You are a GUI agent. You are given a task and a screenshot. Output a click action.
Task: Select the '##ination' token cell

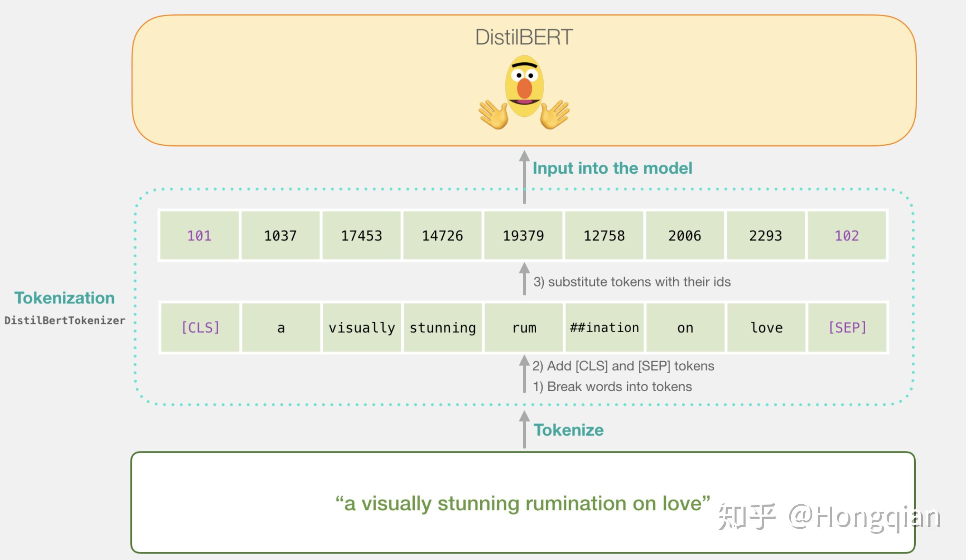click(x=604, y=328)
